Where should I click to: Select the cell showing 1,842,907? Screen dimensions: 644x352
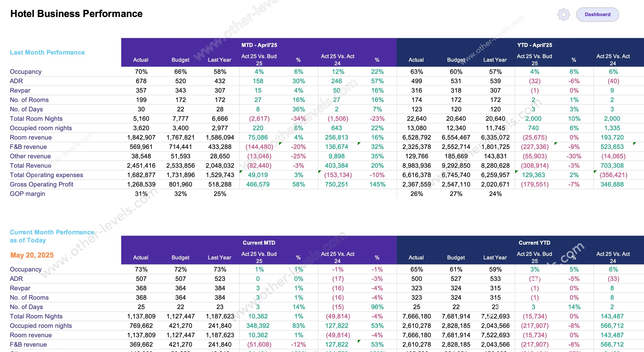(x=141, y=138)
